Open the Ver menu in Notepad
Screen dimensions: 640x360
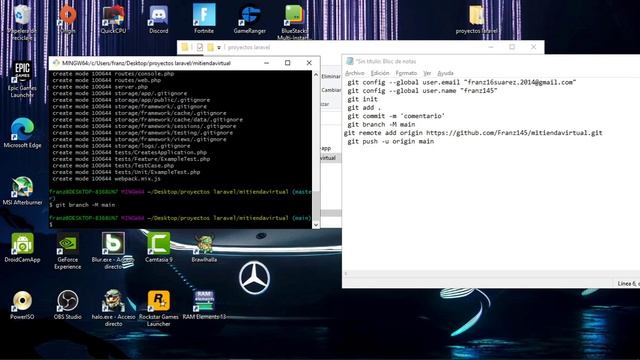tap(427, 73)
